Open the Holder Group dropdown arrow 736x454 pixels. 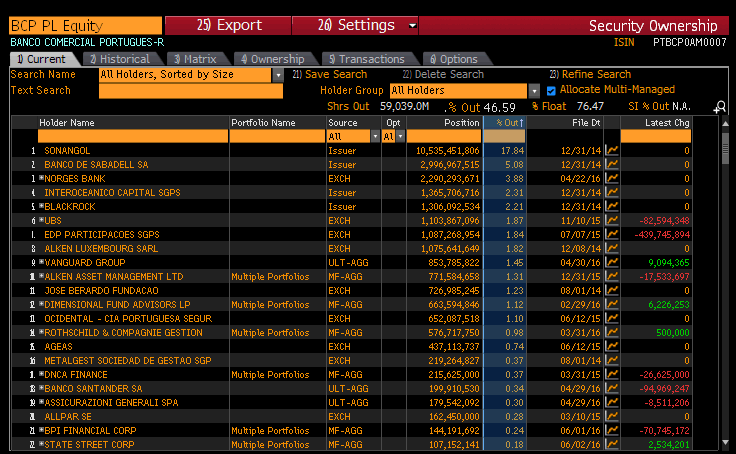(534, 91)
